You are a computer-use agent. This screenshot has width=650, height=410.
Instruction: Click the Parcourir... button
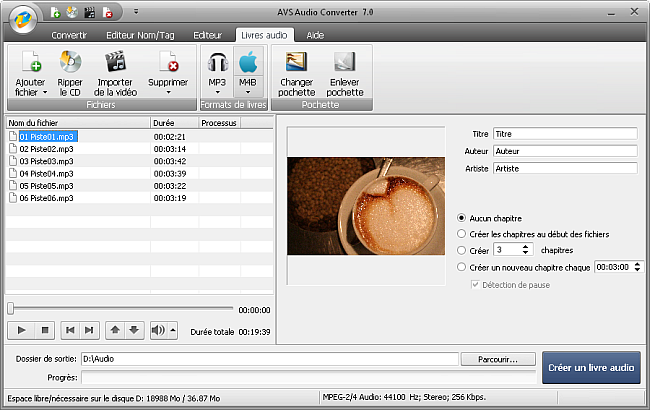498,359
